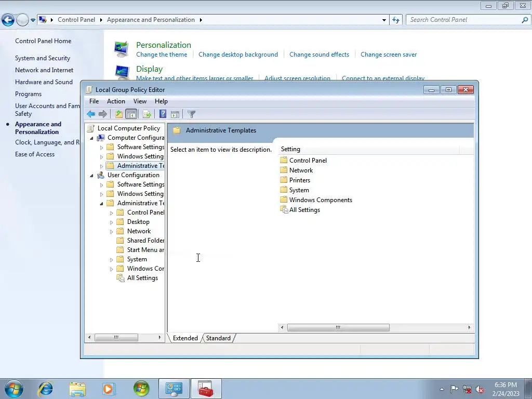
Task: Toggle Show/Hide Console Tree toolbar icon
Action: point(131,114)
